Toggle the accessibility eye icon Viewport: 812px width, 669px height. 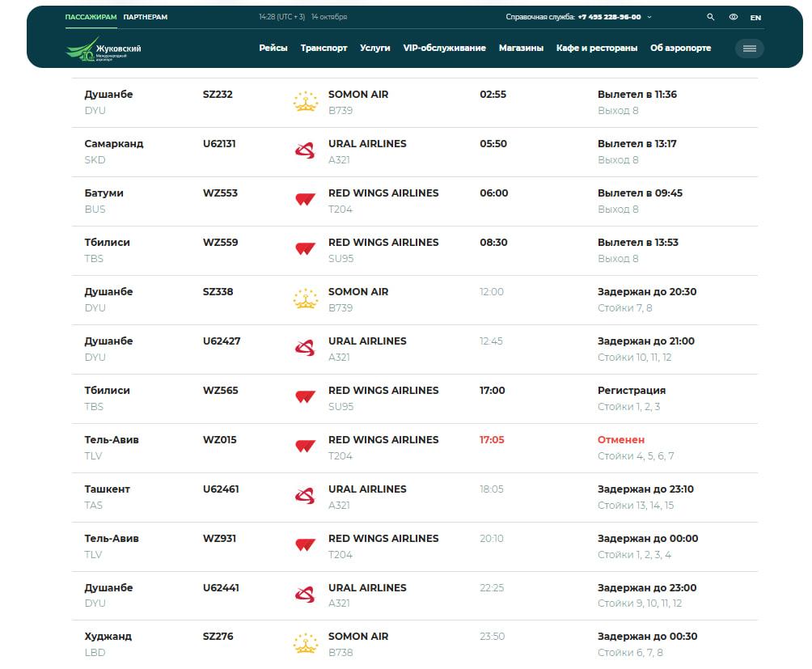[734, 17]
